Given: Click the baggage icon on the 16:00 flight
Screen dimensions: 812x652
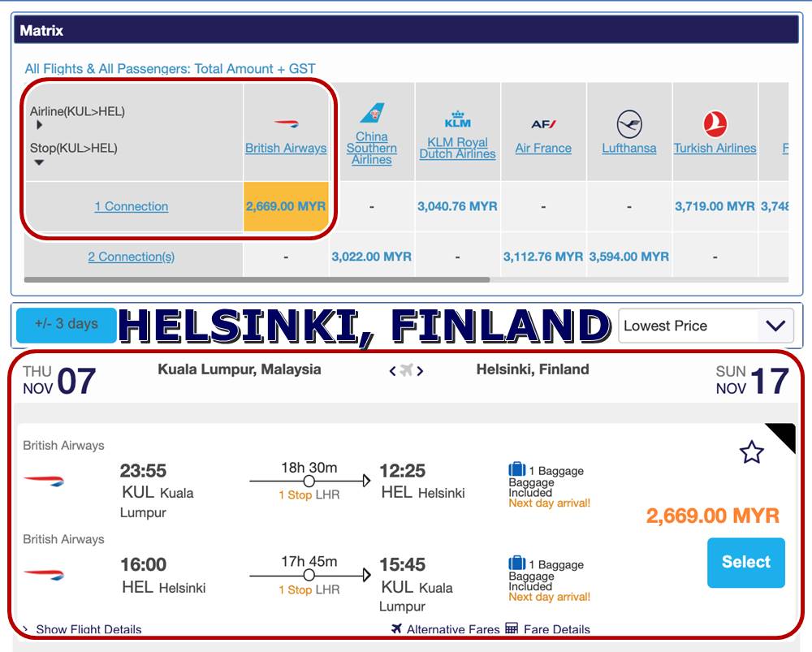Looking at the screenshot, I should click(516, 563).
